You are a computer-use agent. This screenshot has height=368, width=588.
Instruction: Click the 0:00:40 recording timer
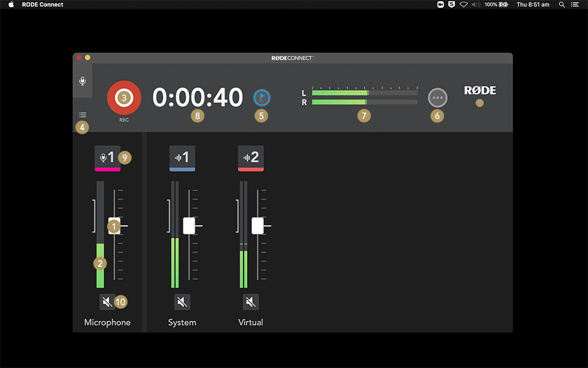(198, 98)
